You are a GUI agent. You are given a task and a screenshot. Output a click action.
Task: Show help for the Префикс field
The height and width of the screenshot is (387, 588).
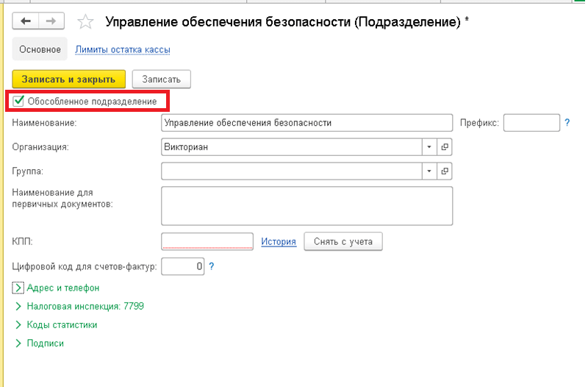point(567,123)
